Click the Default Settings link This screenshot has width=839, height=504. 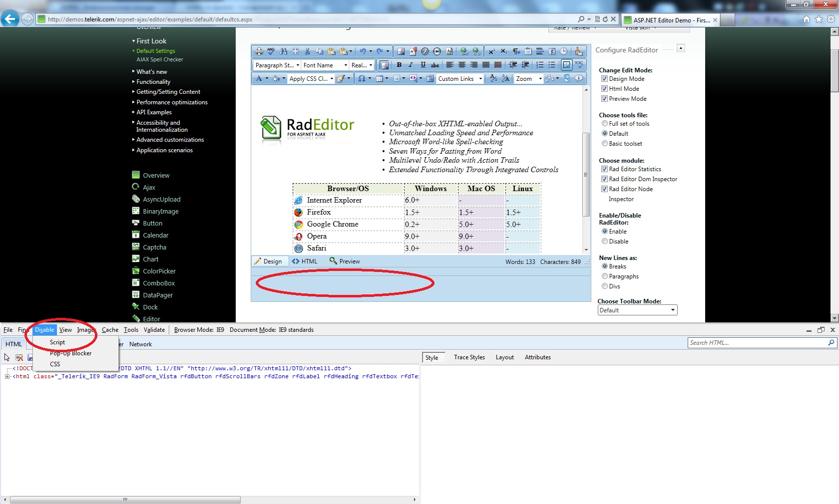[x=156, y=51]
